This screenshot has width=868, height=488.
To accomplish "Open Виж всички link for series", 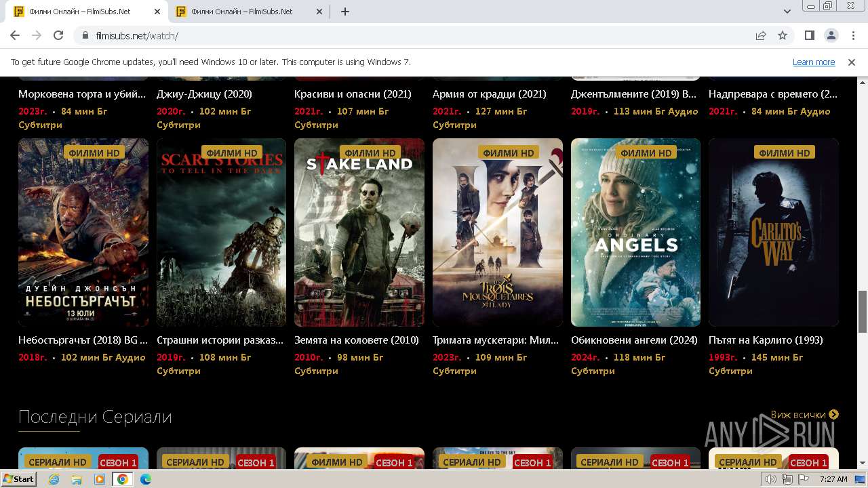I will 805,415.
